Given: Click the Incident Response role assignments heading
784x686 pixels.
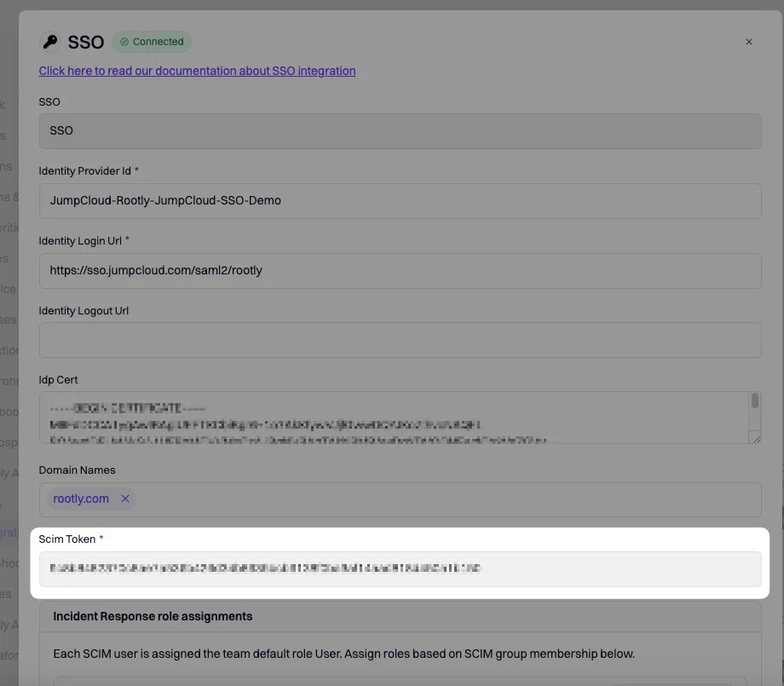Looking at the screenshot, I should tap(153, 616).
